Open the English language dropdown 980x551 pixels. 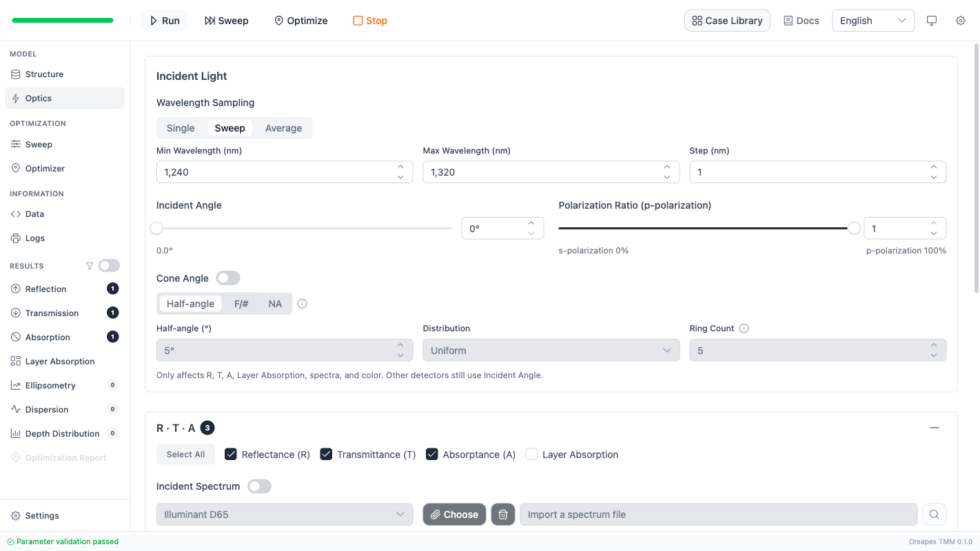point(872,21)
